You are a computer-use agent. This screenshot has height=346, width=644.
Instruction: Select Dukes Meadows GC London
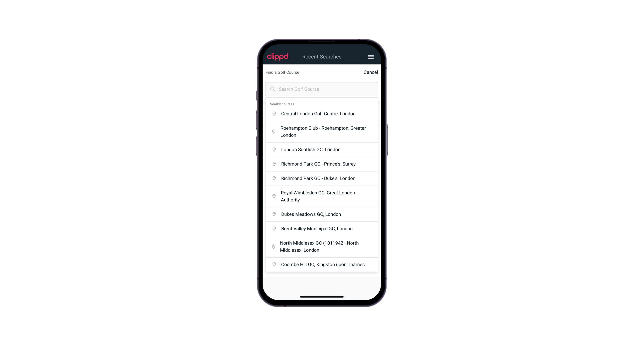pos(322,214)
